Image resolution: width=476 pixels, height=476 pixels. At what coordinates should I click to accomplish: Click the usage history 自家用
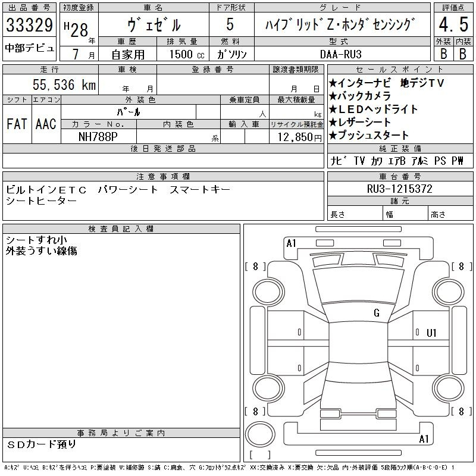pyautogui.click(x=128, y=55)
